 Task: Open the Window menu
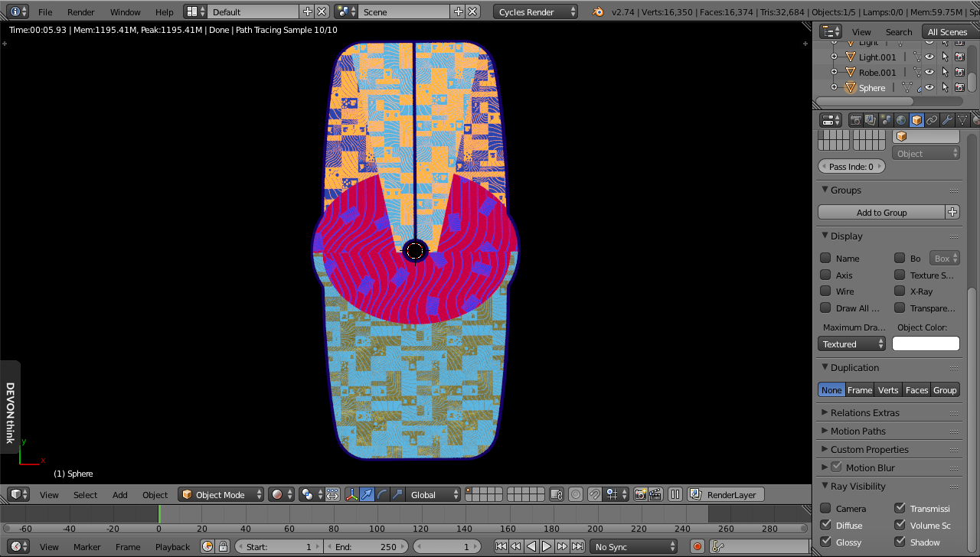point(125,11)
